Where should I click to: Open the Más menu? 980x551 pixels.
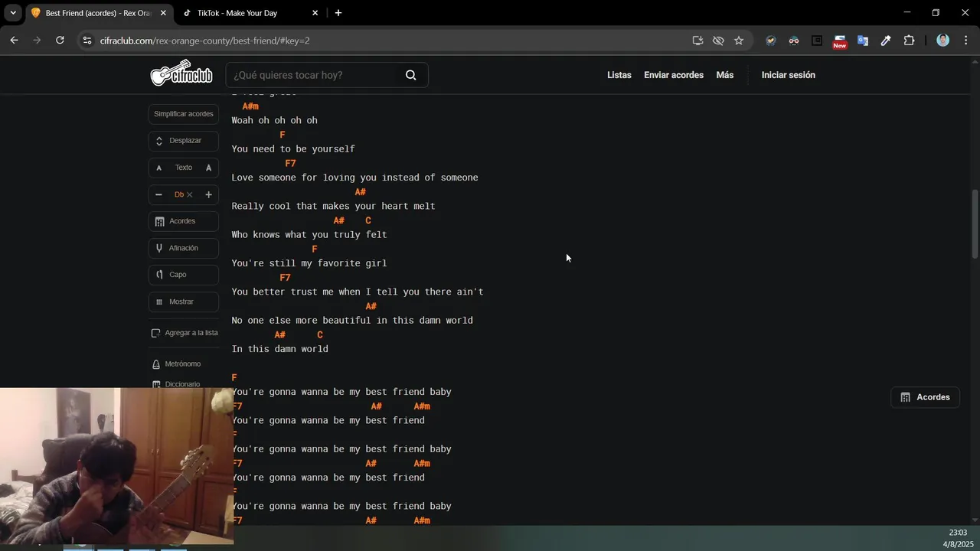725,75
